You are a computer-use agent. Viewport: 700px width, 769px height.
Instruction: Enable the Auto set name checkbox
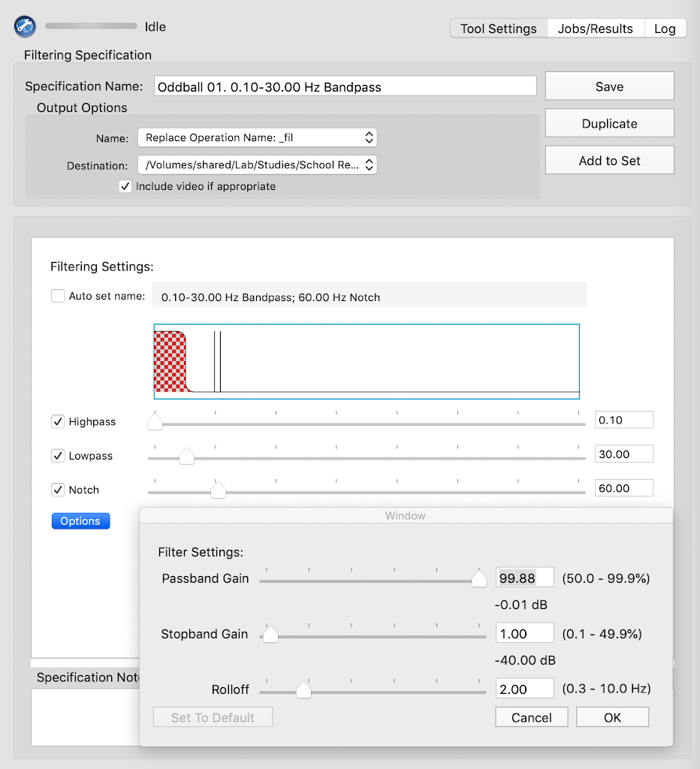(58, 296)
